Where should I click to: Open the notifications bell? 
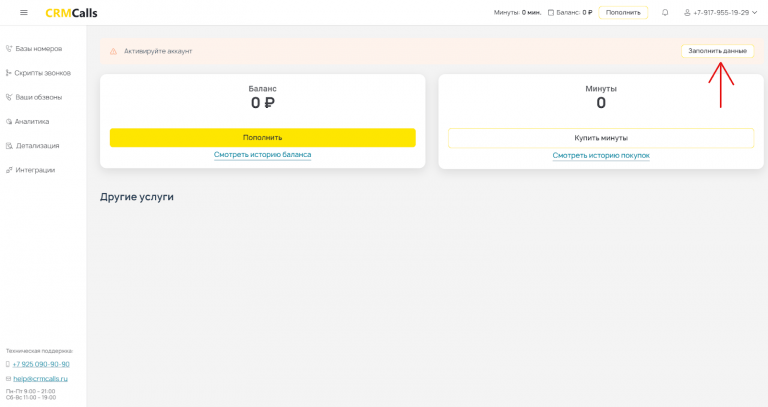[665, 13]
